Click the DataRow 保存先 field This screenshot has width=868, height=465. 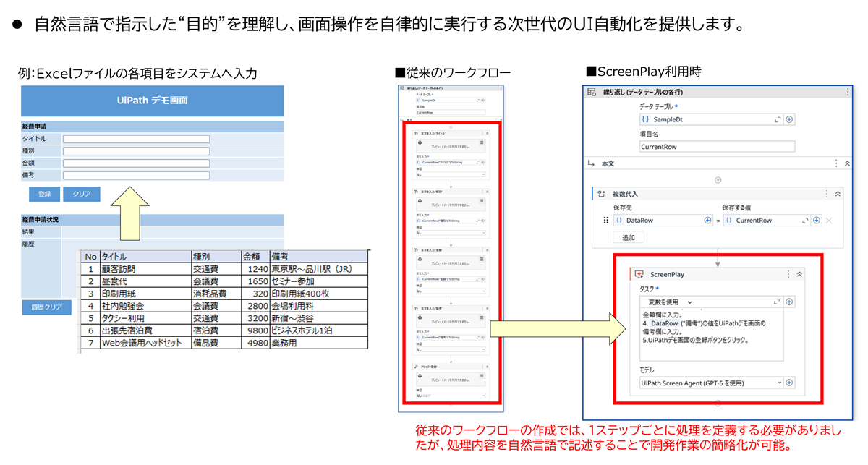[658, 221]
